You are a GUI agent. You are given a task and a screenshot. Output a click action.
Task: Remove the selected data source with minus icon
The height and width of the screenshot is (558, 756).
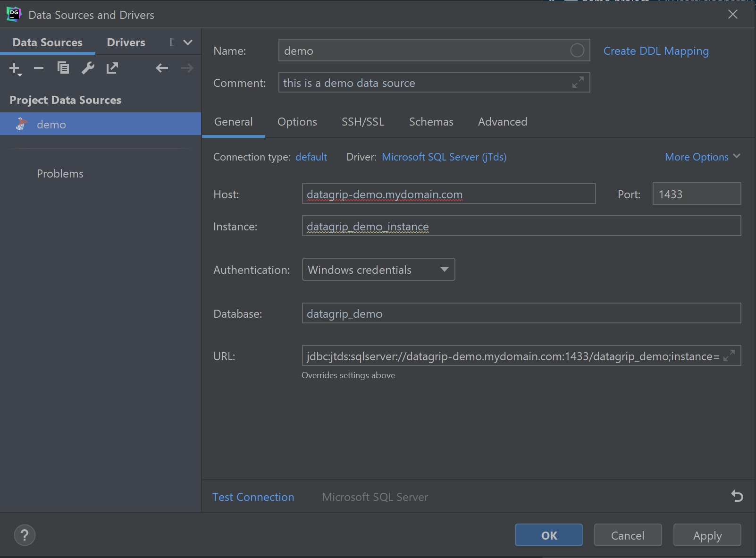click(39, 68)
